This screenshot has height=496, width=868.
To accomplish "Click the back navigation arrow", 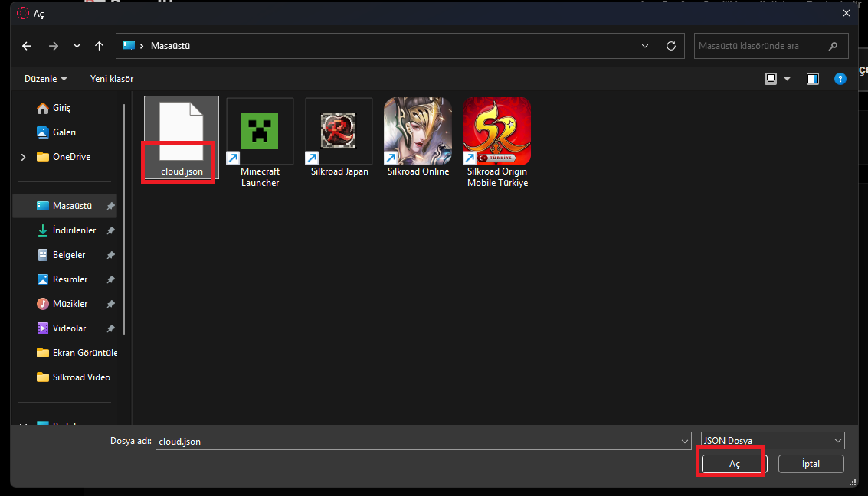I will pos(27,46).
